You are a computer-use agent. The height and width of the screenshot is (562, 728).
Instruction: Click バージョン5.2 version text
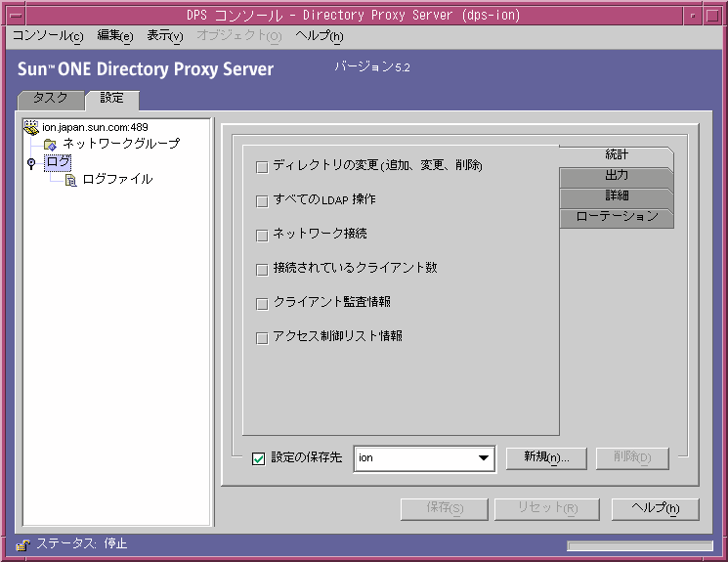tap(372, 67)
